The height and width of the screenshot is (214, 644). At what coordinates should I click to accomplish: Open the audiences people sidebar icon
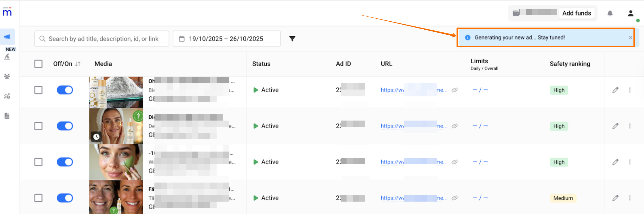[7, 76]
